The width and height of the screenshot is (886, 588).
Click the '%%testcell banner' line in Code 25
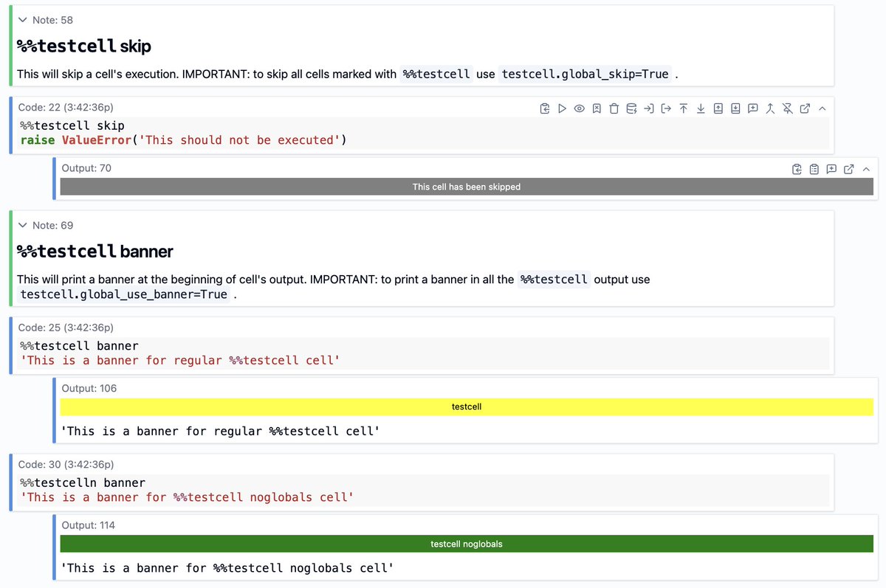point(79,345)
